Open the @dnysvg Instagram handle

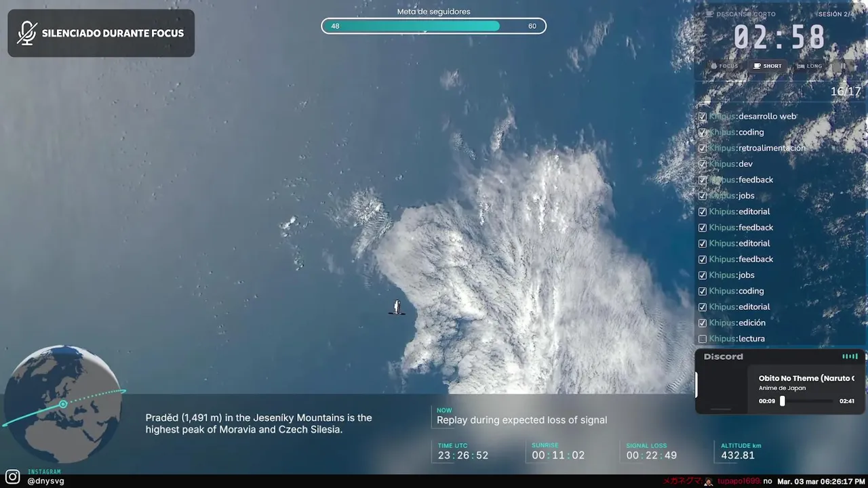click(x=46, y=481)
